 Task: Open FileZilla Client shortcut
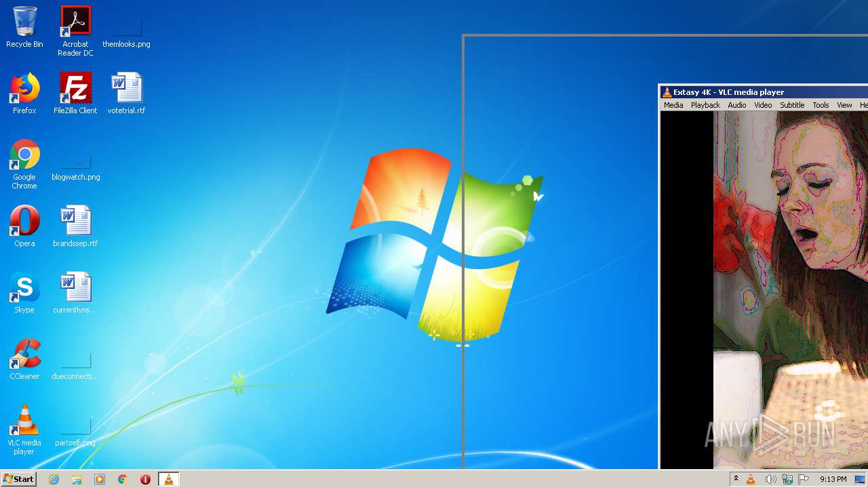click(75, 94)
